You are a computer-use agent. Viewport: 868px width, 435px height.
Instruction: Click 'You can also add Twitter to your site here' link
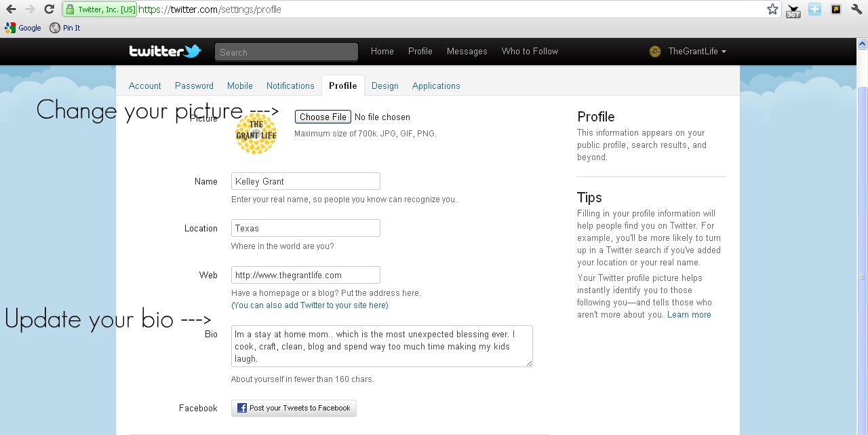point(310,305)
